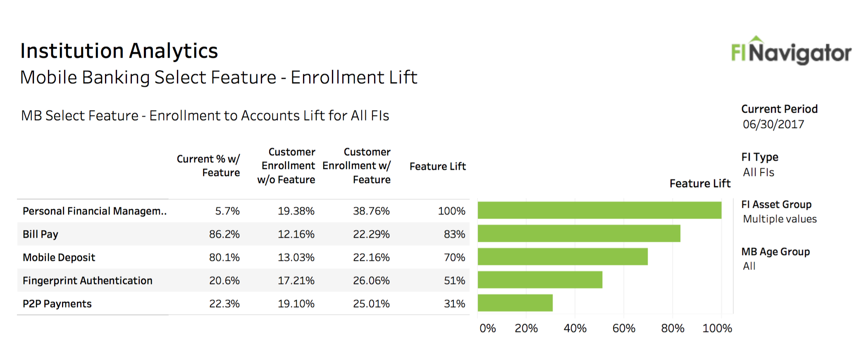Select the Bill Pay row label
868x363 pixels.
[41, 234]
